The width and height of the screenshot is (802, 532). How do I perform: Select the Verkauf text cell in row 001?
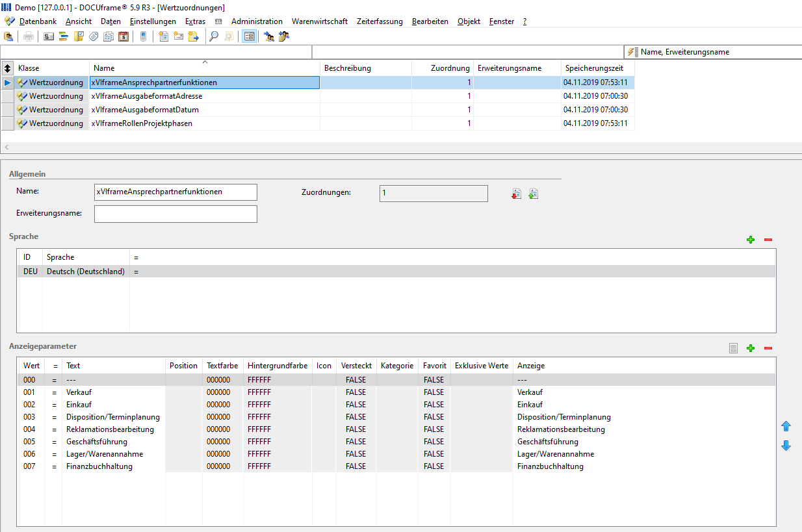click(x=113, y=392)
